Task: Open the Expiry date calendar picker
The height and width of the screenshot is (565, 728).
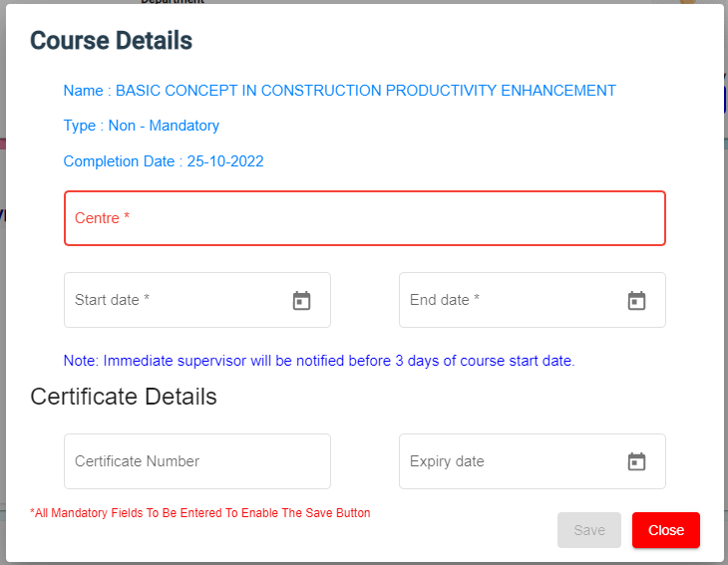Action: point(637,461)
